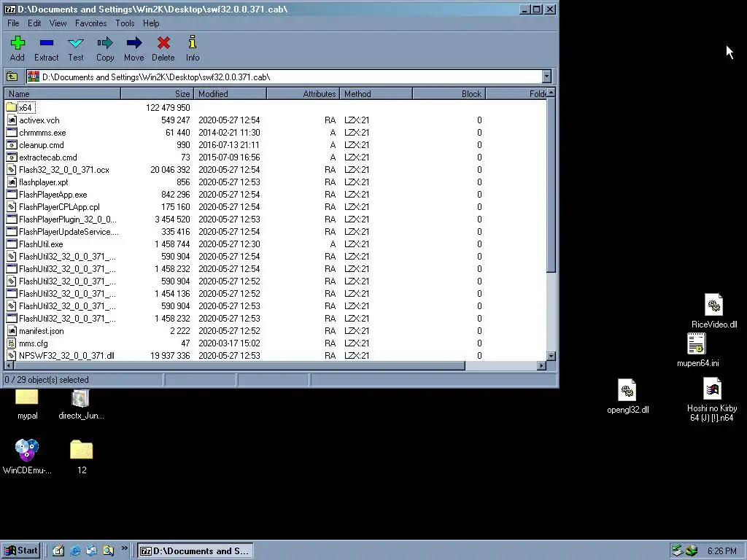Click the status bar object count
The image size is (747, 560).
[x=47, y=379]
